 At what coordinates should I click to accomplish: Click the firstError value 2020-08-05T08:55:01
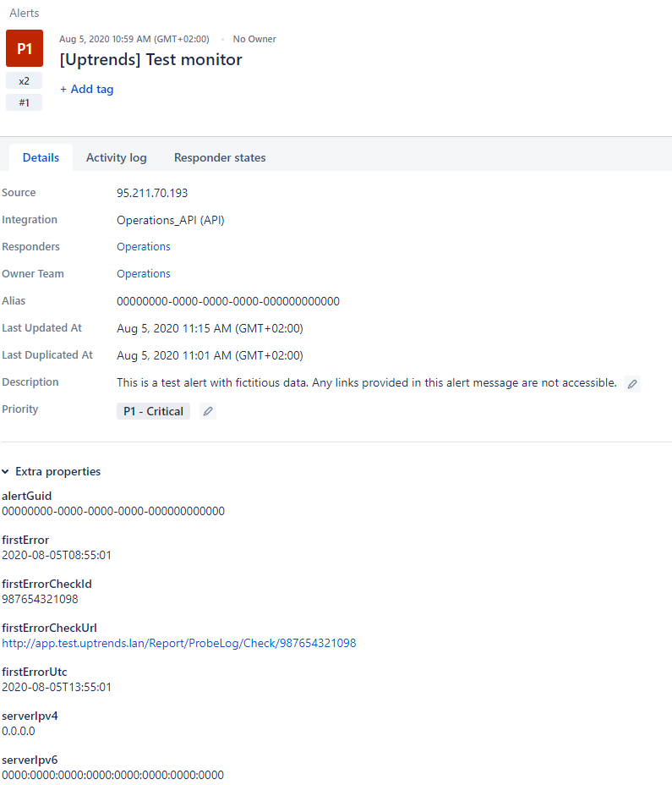point(57,555)
